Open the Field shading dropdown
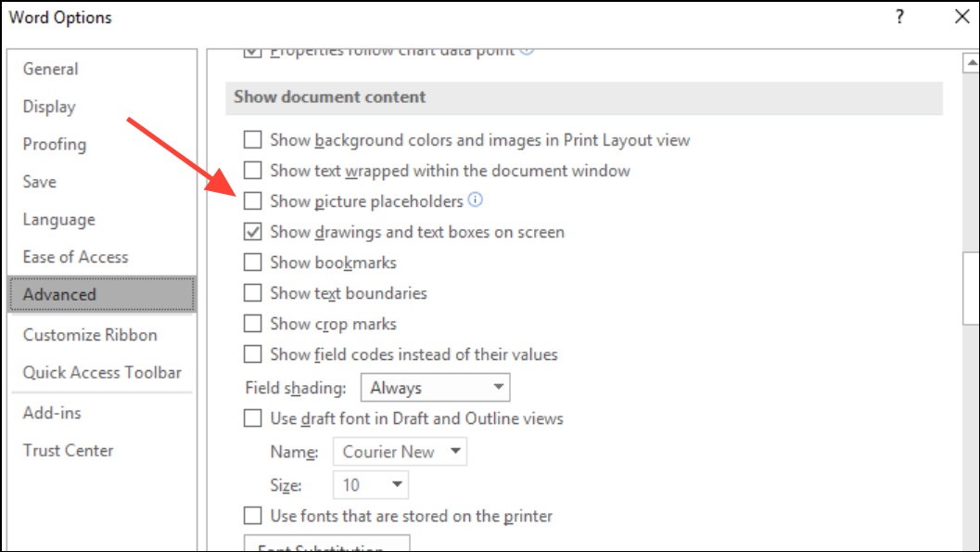Viewport: 980px width, 552px height. point(435,388)
